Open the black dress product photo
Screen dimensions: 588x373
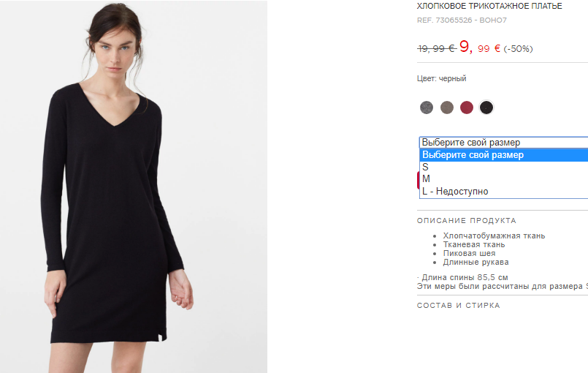[134, 186]
